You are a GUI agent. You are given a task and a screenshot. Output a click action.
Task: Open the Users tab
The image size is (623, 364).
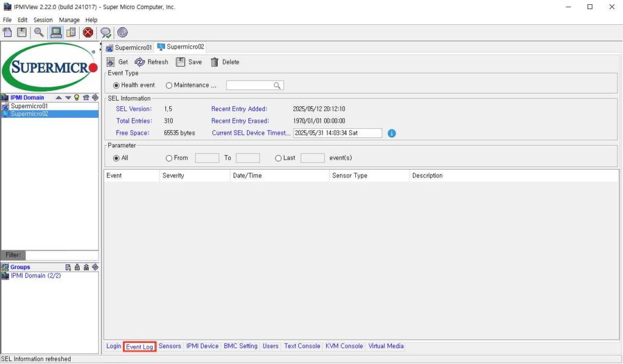pos(271,346)
